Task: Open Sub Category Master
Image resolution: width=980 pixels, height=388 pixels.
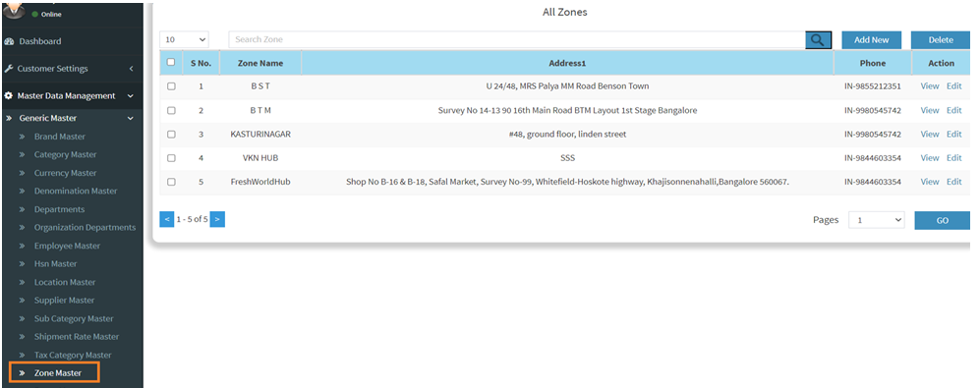Action: [x=74, y=318]
